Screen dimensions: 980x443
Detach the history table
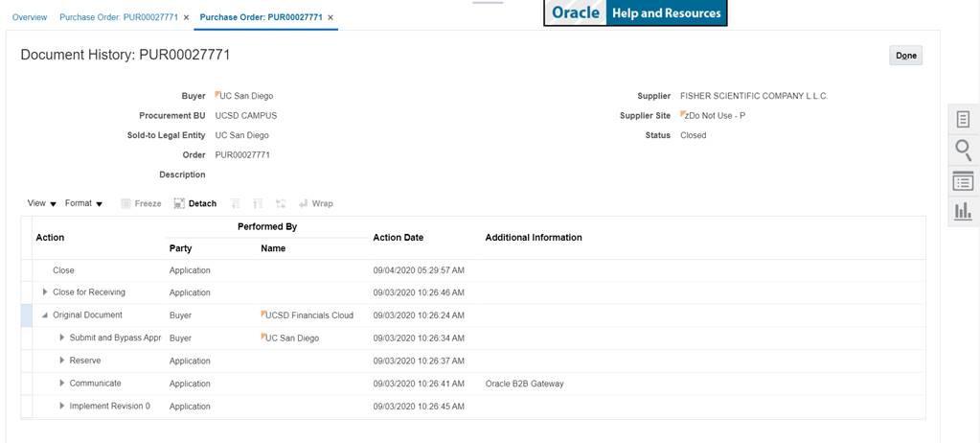coord(195,203)
